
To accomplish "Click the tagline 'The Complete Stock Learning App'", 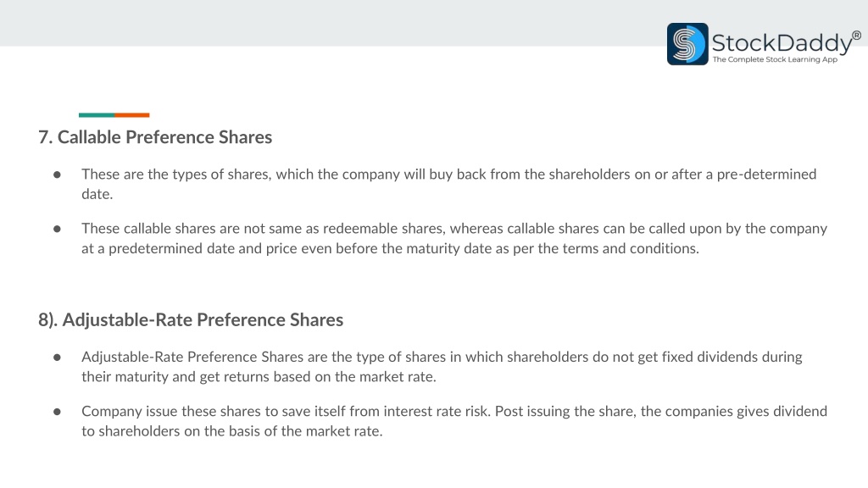I will click(775, 59).
